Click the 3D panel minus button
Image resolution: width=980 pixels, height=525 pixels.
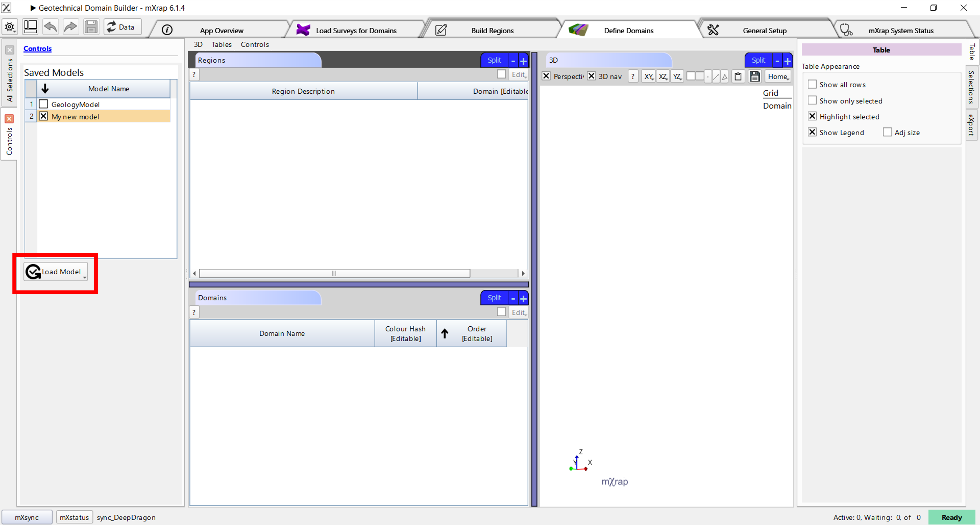pyautogui.click(x=777, y=61)
